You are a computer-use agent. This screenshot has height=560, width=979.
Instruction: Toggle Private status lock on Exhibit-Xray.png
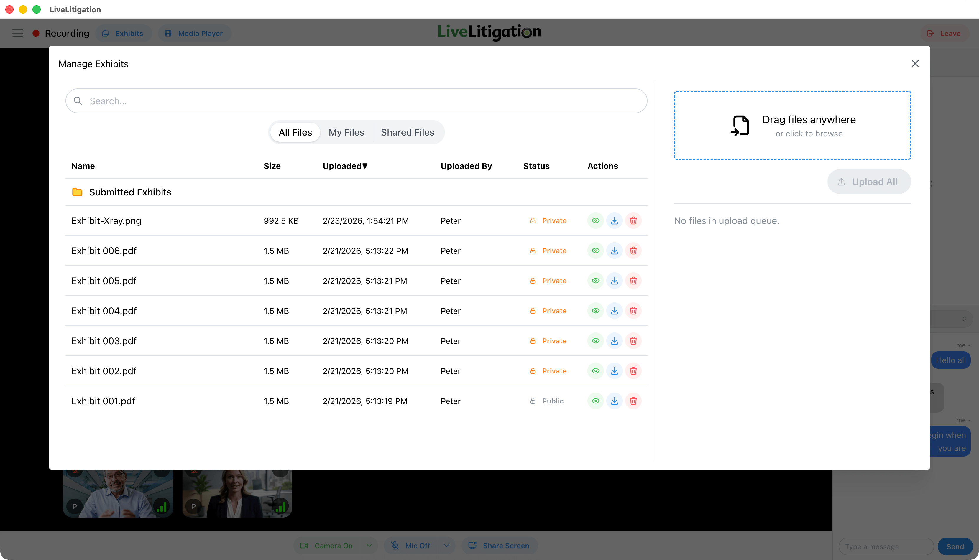click(x=533, y=221)
